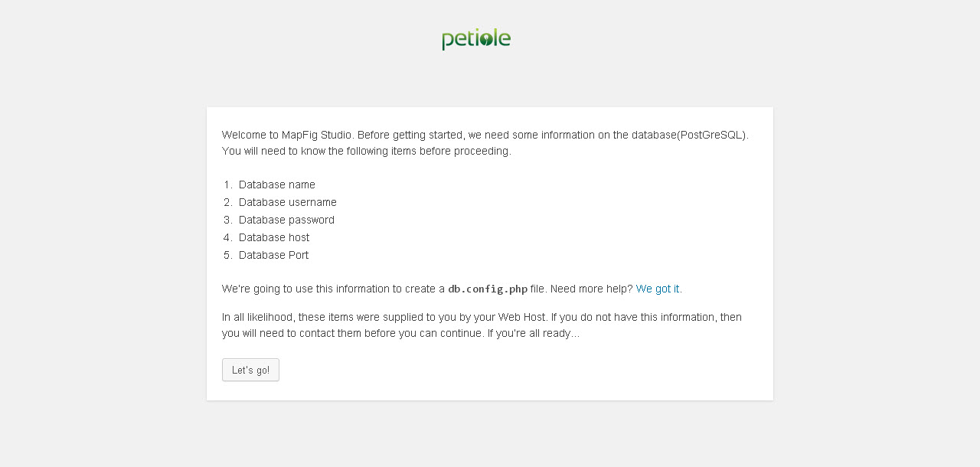The width and height of the screenshot is (980, 467).
Task: Click the green leaf in the logo
Action: coord(485,39)
